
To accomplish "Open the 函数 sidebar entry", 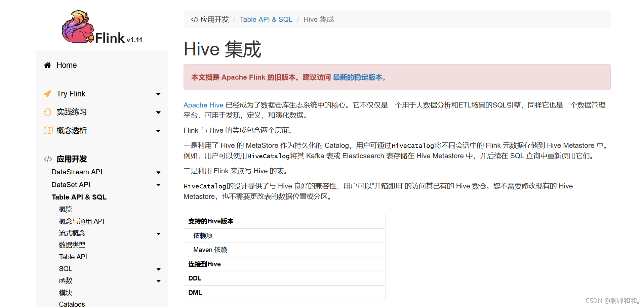I will [66, 280].
